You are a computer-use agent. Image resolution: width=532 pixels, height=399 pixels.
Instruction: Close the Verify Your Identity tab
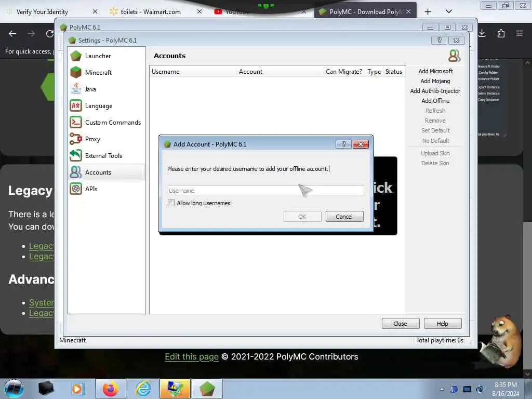pyautogui.click(x=95, y=11)
